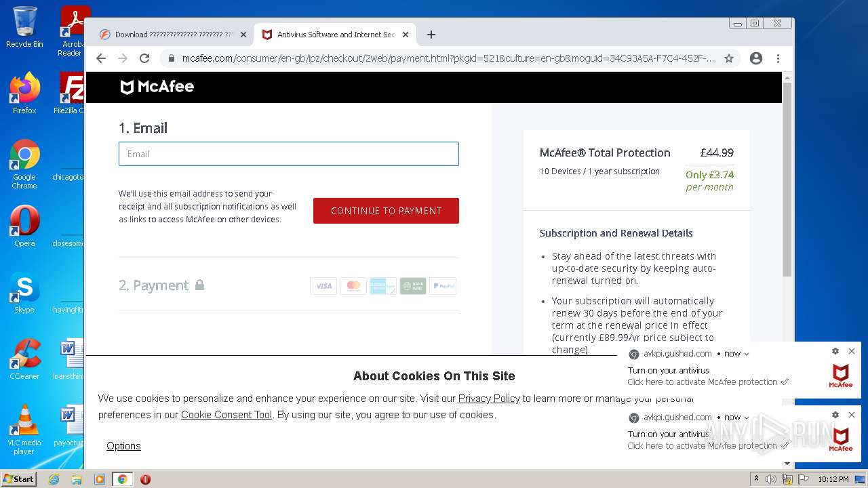Image resolution: width=868 pixels, height=488 pixels.
Task: Click the cookie Options link
Action: tap(123, 446)
